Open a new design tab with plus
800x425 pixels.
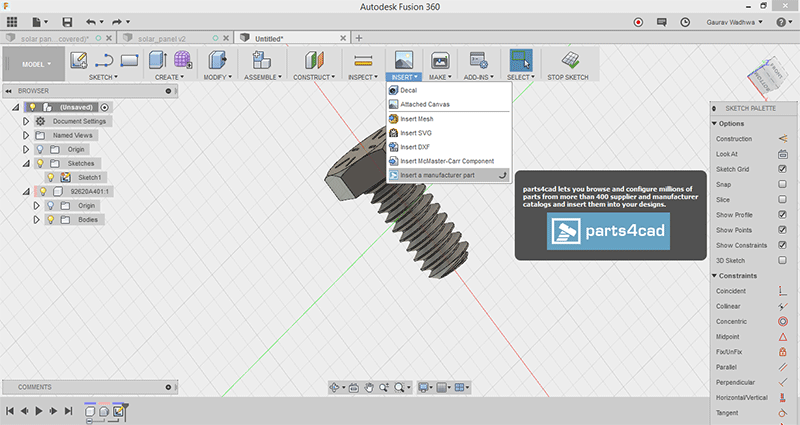(x=359, y=38)
